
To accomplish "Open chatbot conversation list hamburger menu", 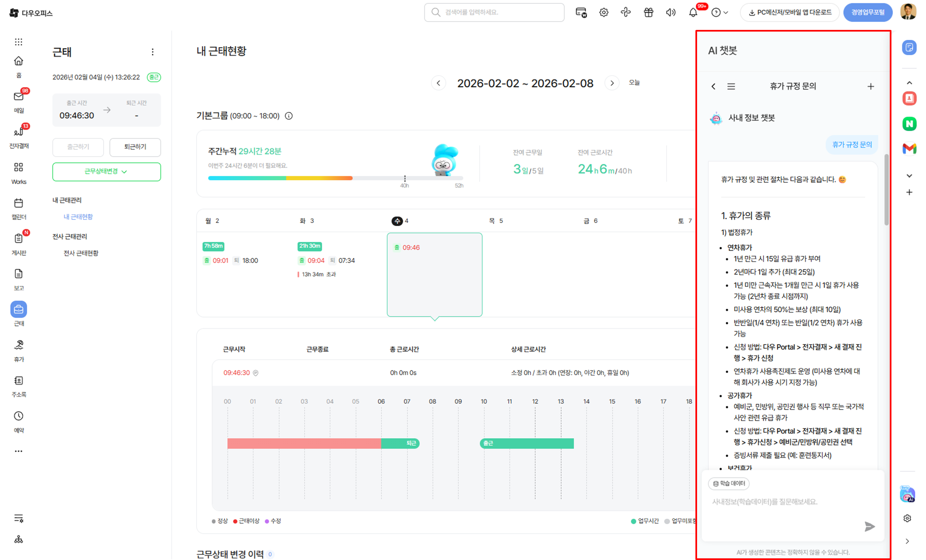I will (x=731, y=86).
